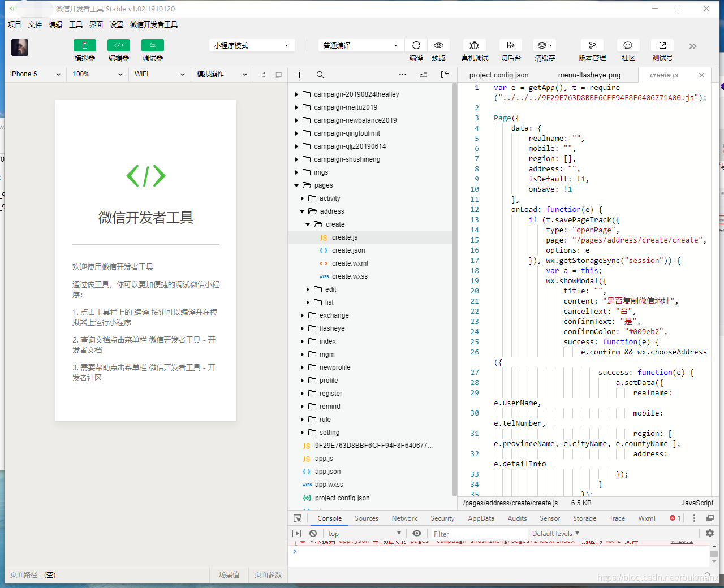Open the 100% zoom dropdown
Viewport: 724px width, 588px height.
pyautogui.click(x=97, y=74)
